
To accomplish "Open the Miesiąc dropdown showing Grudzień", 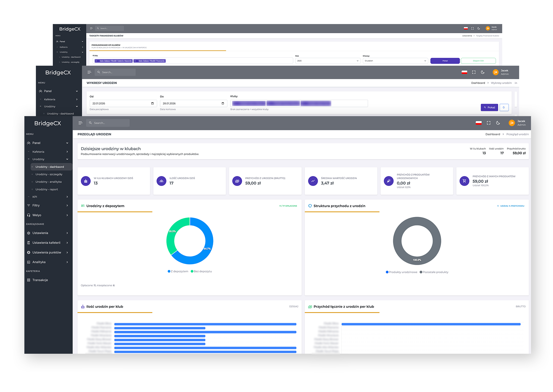I will (395, 61).
